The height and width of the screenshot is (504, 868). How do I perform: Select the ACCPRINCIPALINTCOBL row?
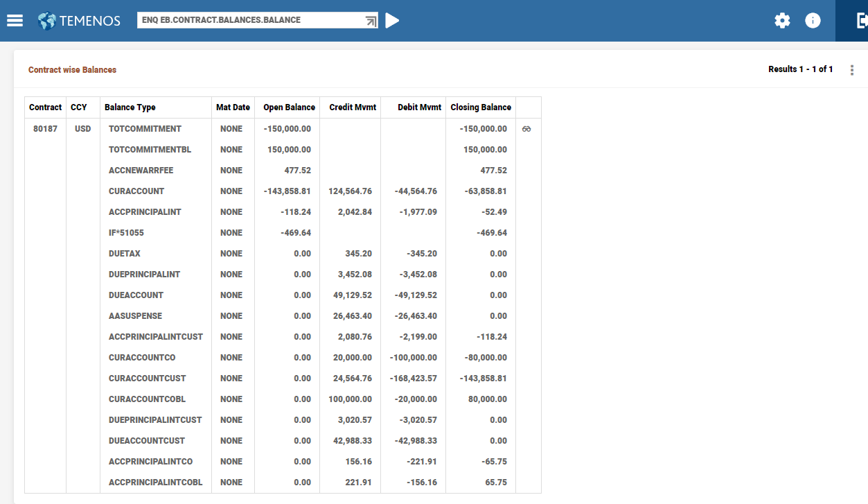pyautogui.click(x=155, y=483)
